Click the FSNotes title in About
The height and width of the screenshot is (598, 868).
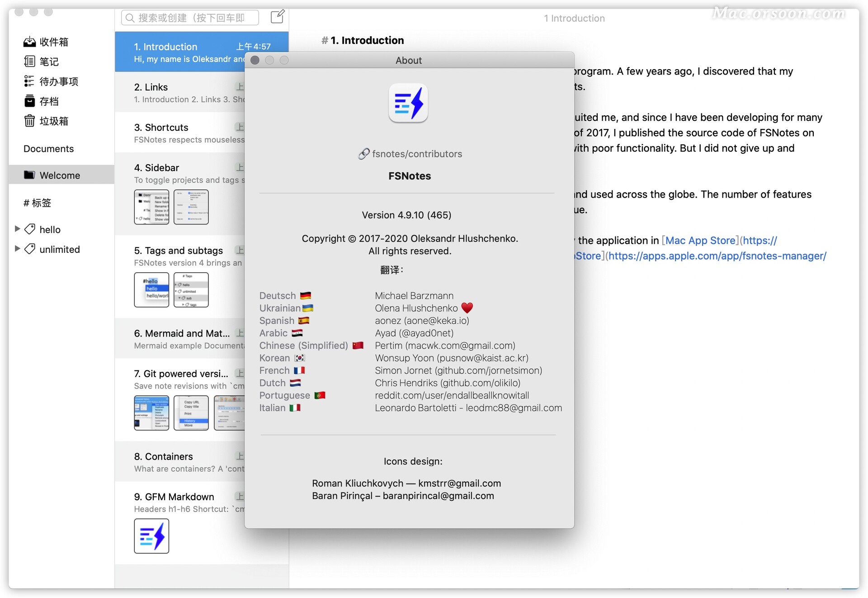point(410,176)
